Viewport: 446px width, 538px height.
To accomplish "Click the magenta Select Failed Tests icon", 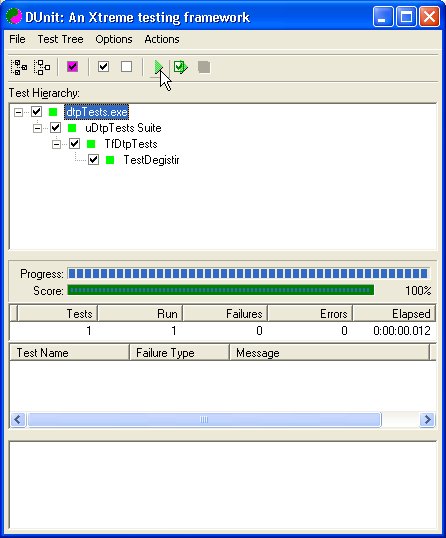I will 72,66.
